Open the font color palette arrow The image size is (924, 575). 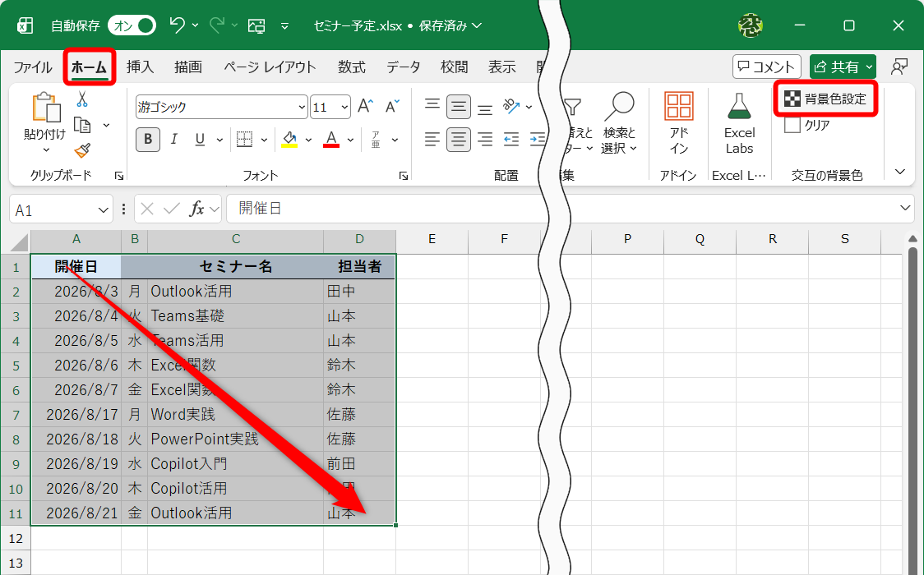point(351,140)
